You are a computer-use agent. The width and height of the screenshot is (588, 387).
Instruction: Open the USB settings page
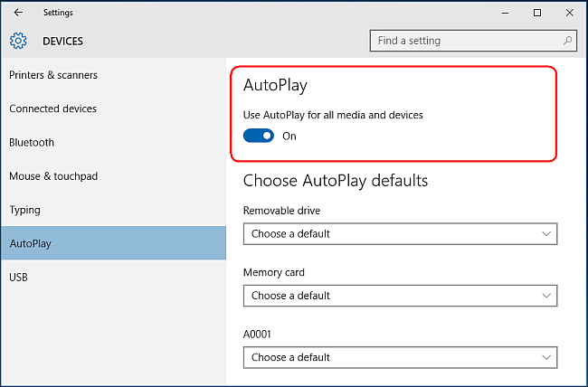19,277
